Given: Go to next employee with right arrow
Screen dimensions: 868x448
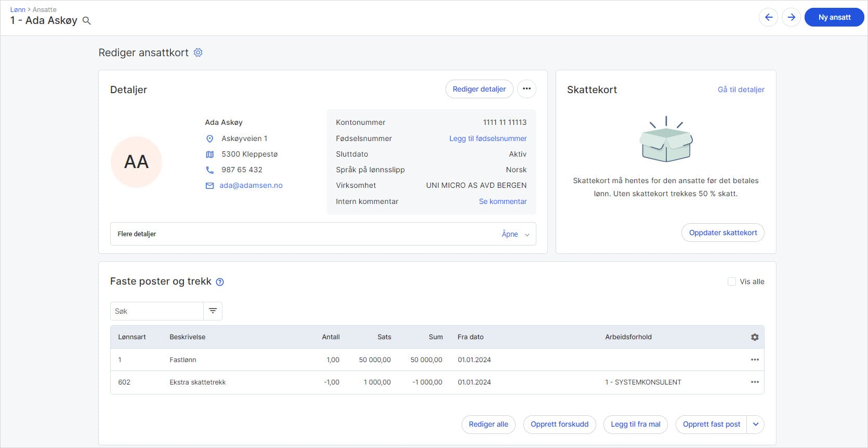Looking at the screenshot, I should pos(791,17).
